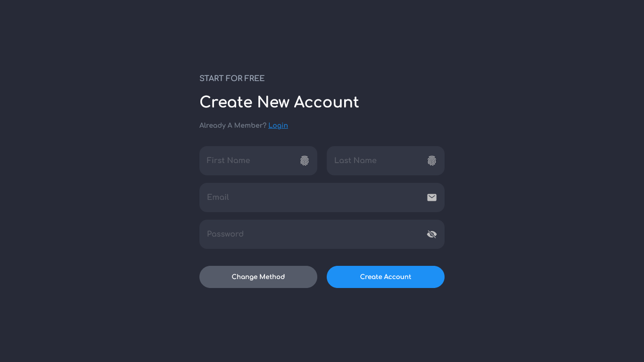Click the "Last Name" placeholder text
Screen dimensions: 644x362
355,160
